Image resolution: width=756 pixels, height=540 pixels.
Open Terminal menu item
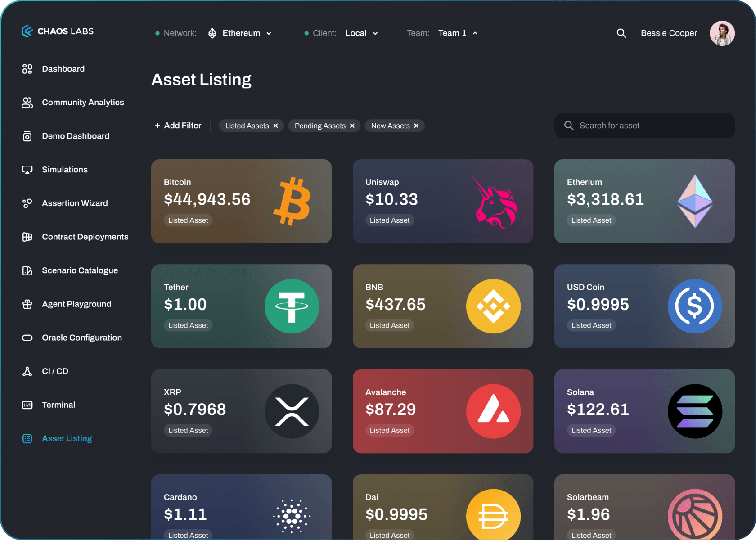[x=58, y=405]
